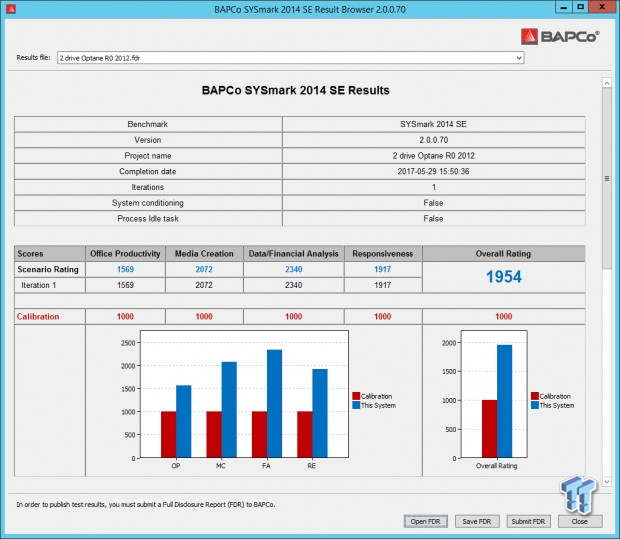
Task: Click the SYSmark 2014 SE benchmark value
Action: [433, 124]
